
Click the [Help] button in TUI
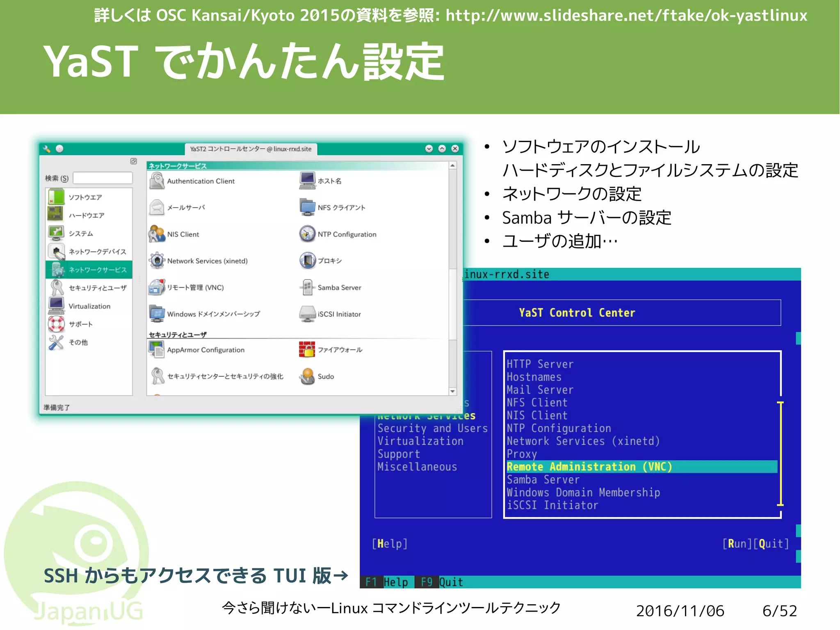point(390,544)
